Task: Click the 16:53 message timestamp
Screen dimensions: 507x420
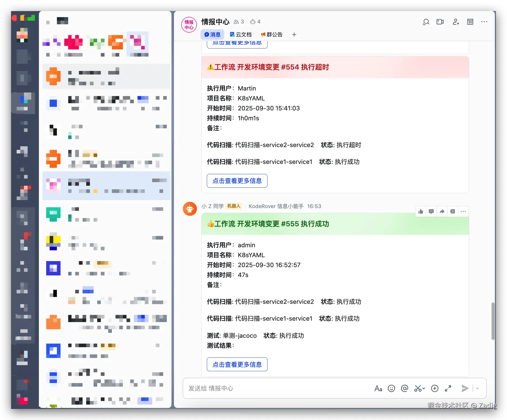Action: point(314,206)
